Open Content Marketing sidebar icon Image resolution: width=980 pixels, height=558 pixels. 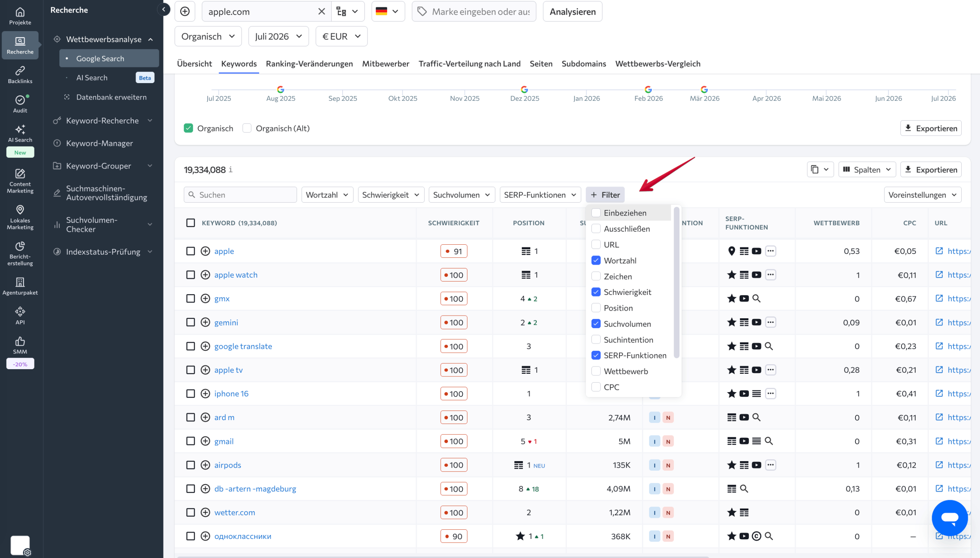(x=20, y=181)
